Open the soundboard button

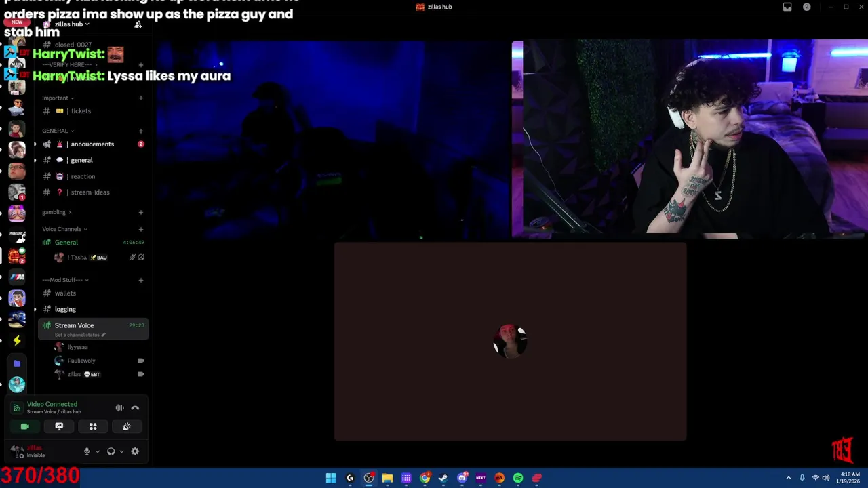click(x=127, y=426)
